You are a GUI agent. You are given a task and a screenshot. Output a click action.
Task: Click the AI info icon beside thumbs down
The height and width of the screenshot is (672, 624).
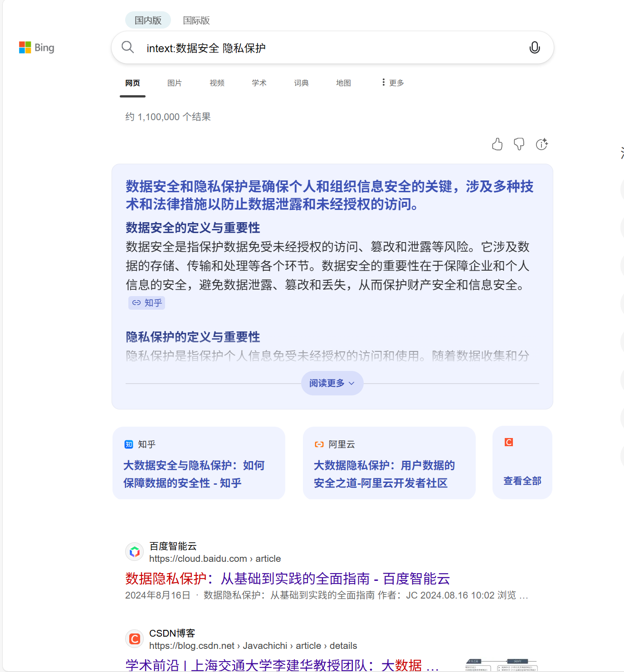pos(541,144)
